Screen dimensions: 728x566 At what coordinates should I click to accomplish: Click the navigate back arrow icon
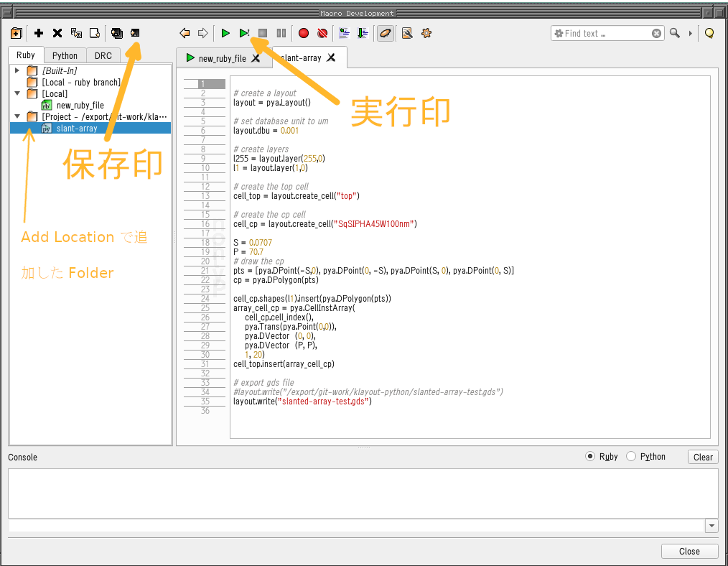pyautogui.click(x=185, y=33)
